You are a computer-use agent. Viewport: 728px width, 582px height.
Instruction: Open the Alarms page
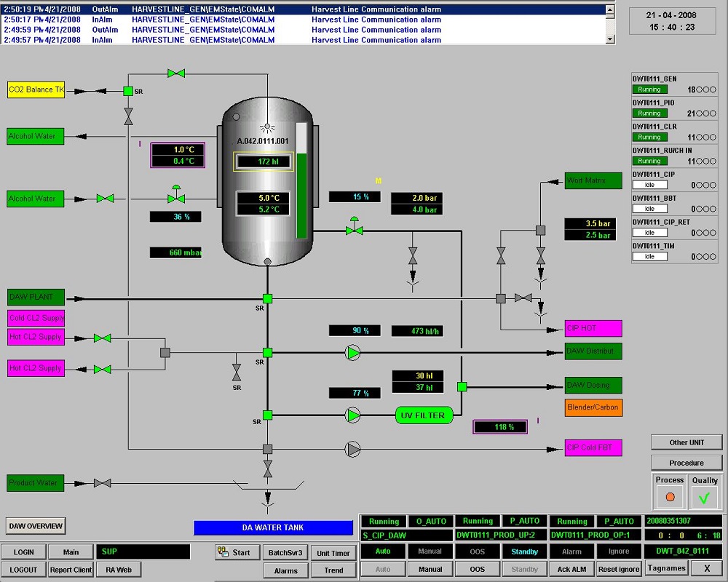[285, 570]
